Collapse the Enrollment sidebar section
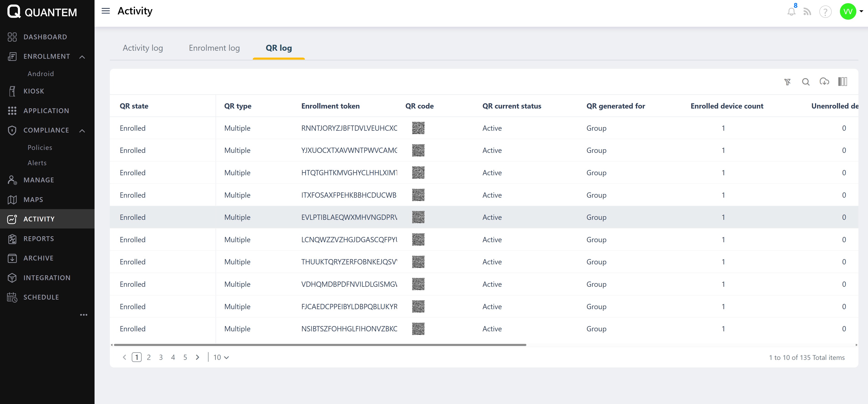868x404 pixels. (82, 57)
